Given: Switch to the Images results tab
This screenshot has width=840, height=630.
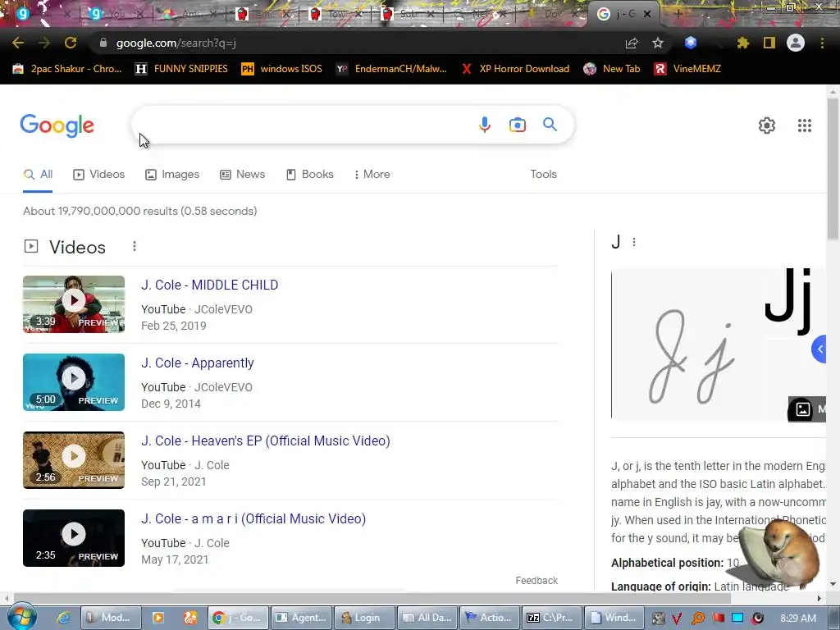Looking at the screenshot, I should [172, 174].
